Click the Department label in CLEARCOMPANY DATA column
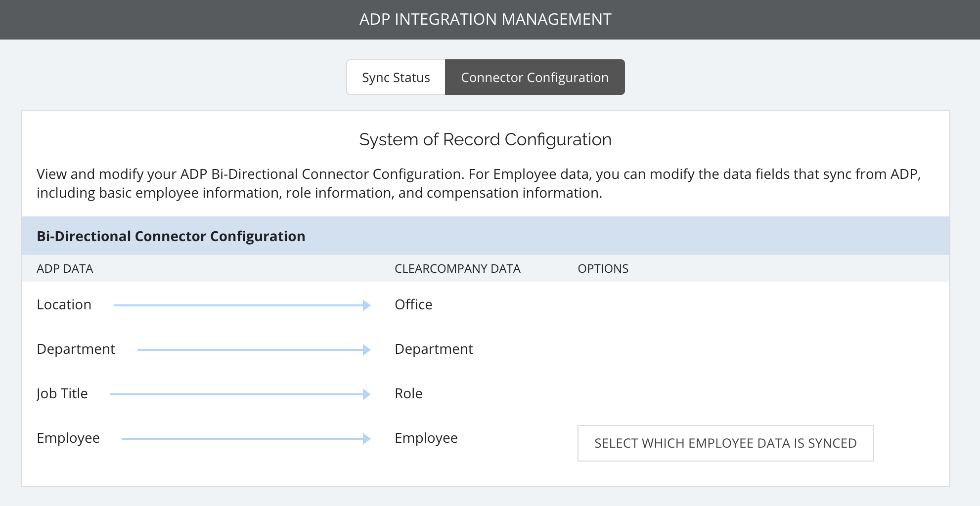 coord(434,349)
